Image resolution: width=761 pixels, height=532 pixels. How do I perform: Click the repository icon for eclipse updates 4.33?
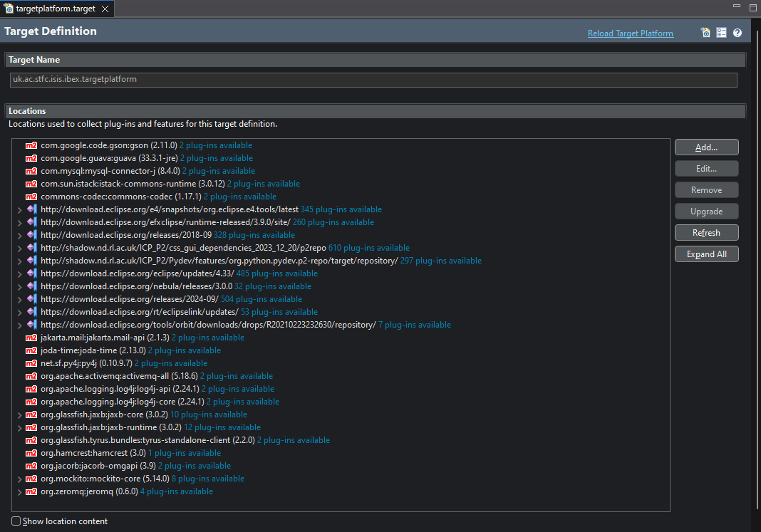click(31, 273)
